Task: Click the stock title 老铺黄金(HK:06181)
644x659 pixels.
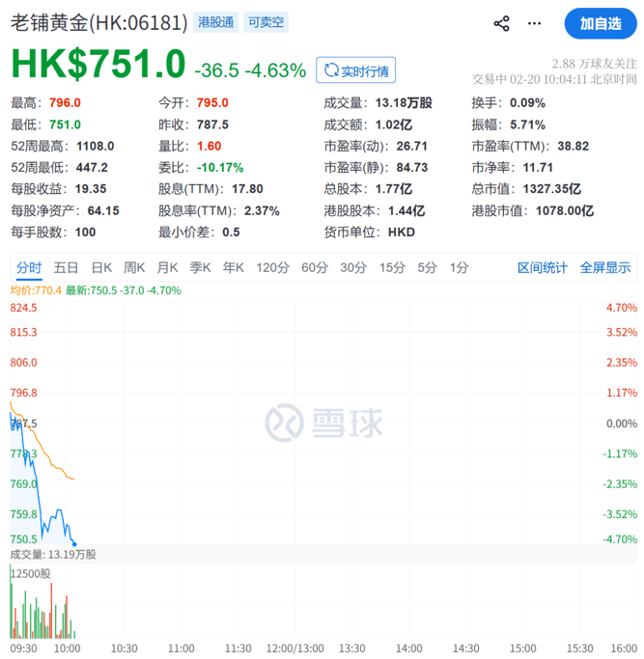Action: click(x=98, y=22)
